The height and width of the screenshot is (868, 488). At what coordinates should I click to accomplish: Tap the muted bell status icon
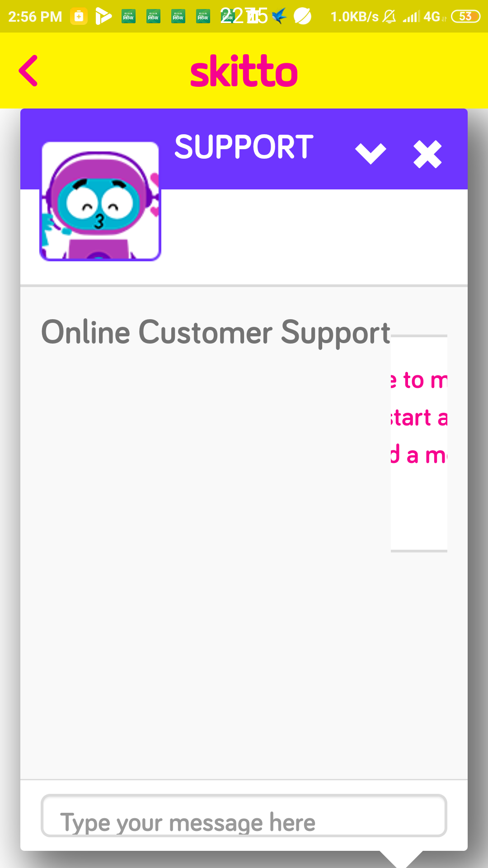(x=389, y=17)
